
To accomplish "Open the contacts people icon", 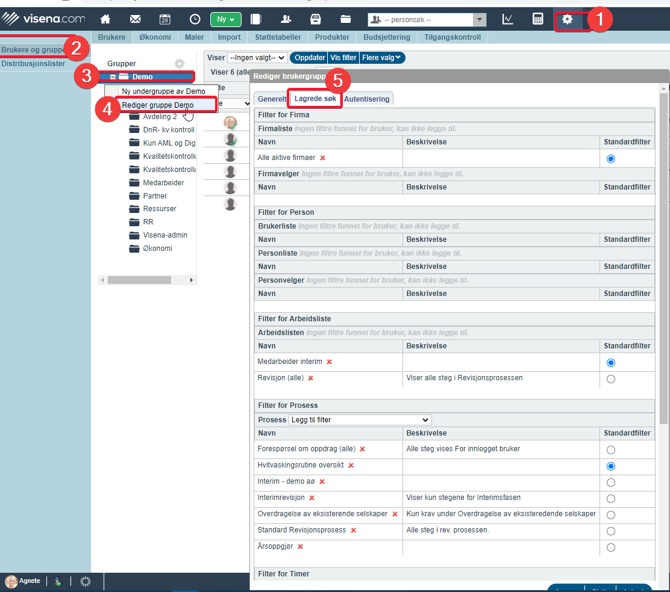I will coord(285,19).
